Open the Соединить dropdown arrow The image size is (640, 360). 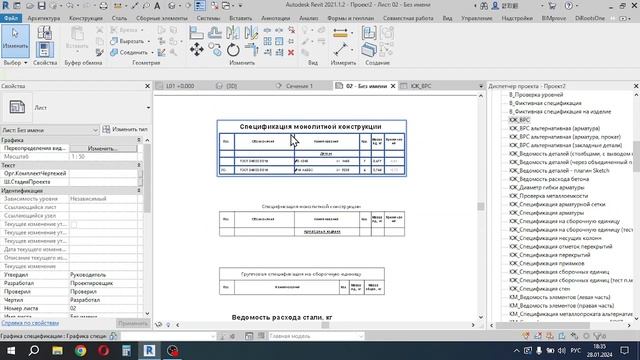(152, 52)
